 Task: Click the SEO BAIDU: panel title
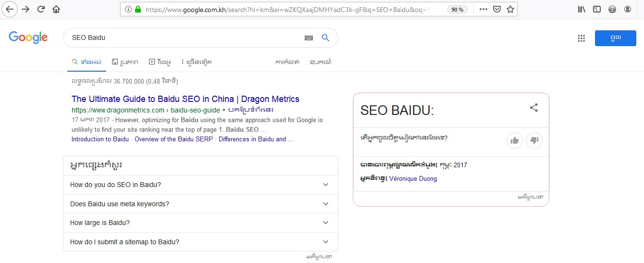point(397,110)
